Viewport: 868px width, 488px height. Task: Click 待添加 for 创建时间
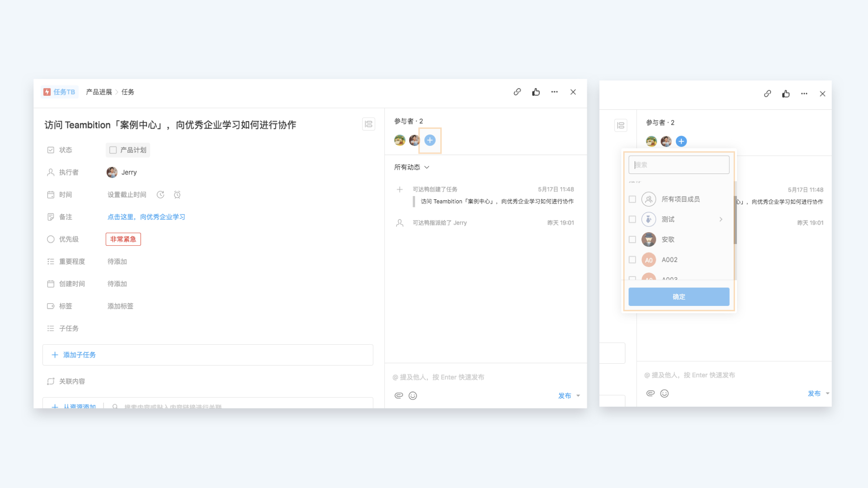click(x=117, y=284)
